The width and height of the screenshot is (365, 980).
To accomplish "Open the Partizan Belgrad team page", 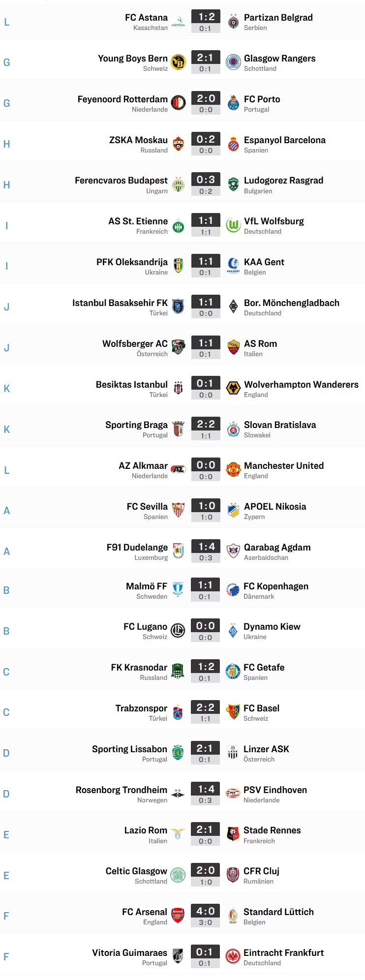I will point(278,18).
